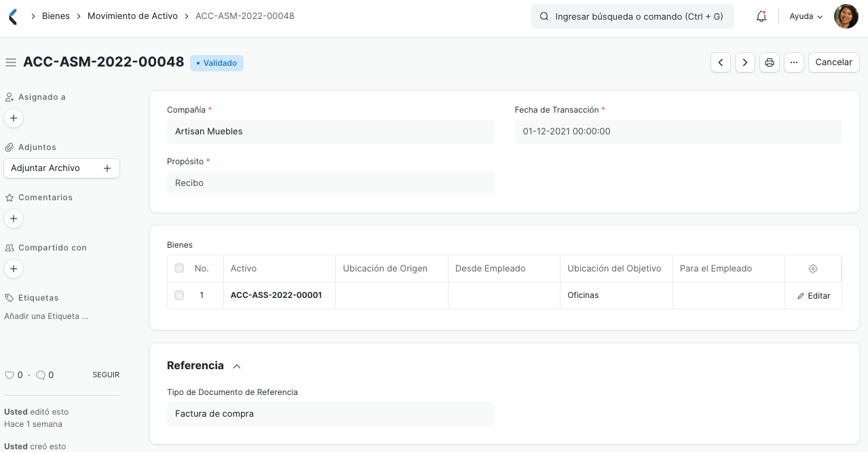Screen dimensions: 868x452
Task: Click the document title ACC-ASM-2022-00048
Action: (104, 62)
